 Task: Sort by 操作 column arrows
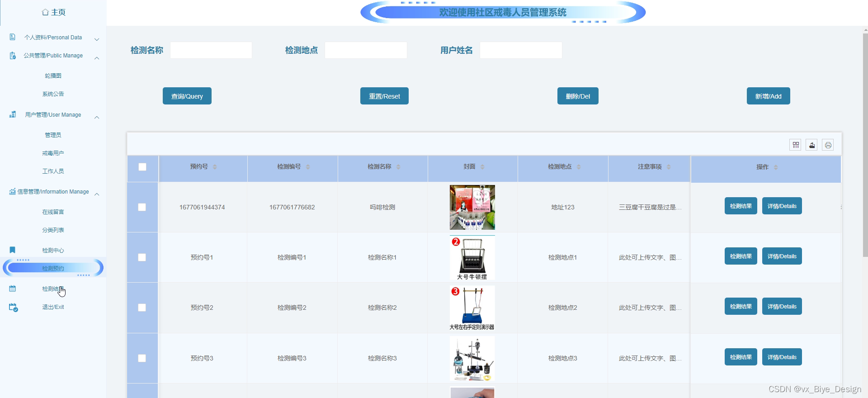(776, 167)
